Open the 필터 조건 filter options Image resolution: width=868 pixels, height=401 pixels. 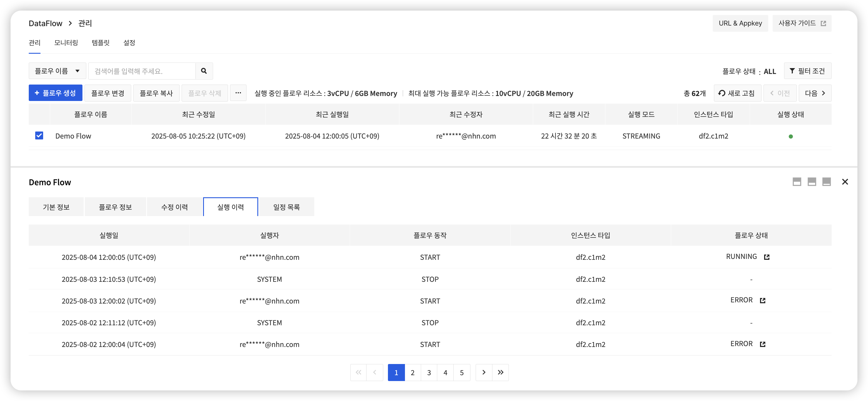(x=807, y=71)
